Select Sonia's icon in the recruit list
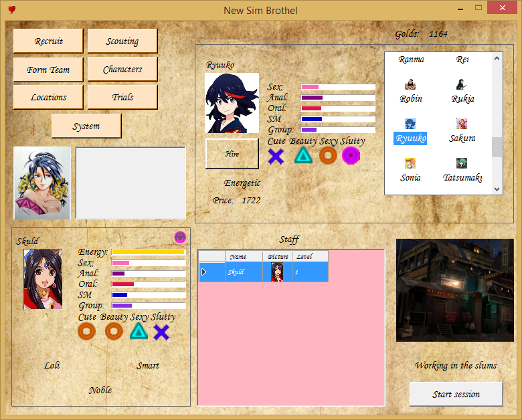Viewport: 522px width, 420px height. (410, 163)
